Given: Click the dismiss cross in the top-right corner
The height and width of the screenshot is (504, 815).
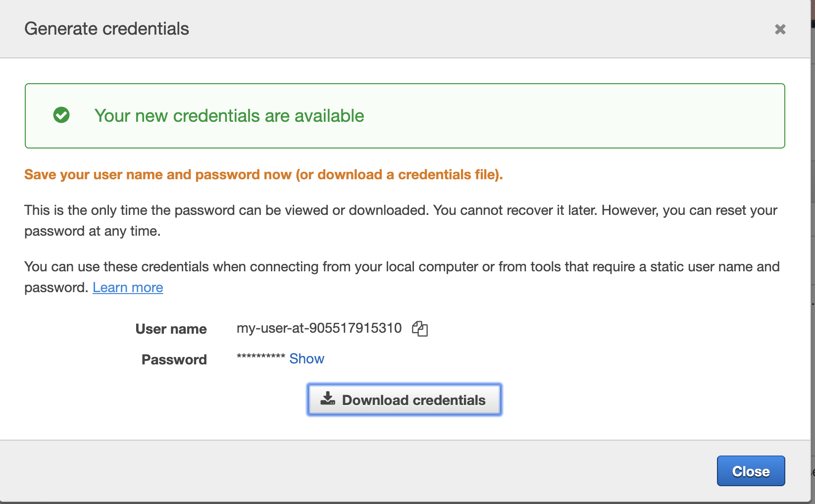Looking at the screenshot, I should pyautogui.click(x=780, y=29).
